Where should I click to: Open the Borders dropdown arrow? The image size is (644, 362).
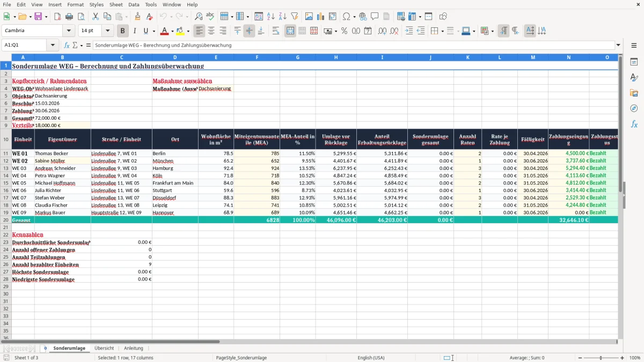click(442, 31)
